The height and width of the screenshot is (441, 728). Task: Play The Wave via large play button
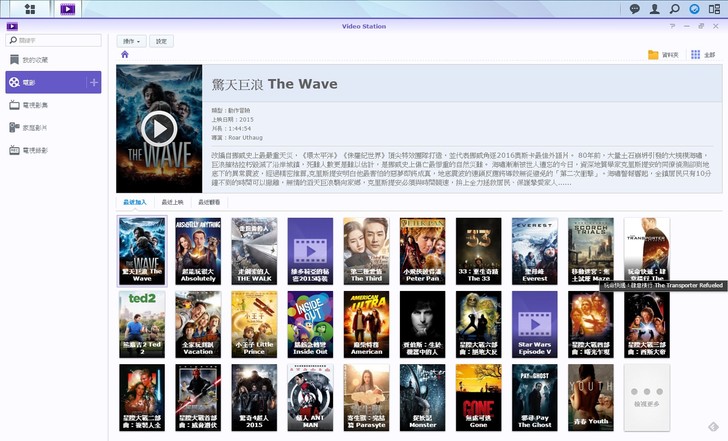tap(159, 129)
